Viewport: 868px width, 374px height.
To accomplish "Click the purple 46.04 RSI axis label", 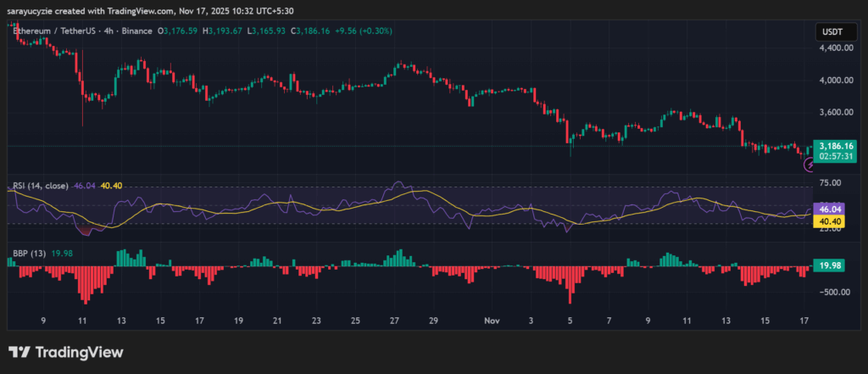I will (826, 209).
